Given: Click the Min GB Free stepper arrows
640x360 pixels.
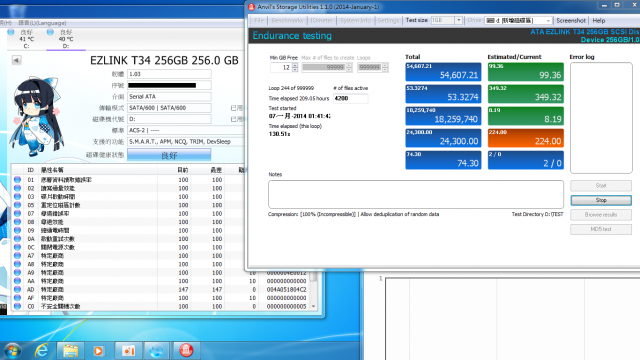Looking at the screenshot, I should point(295,67).
